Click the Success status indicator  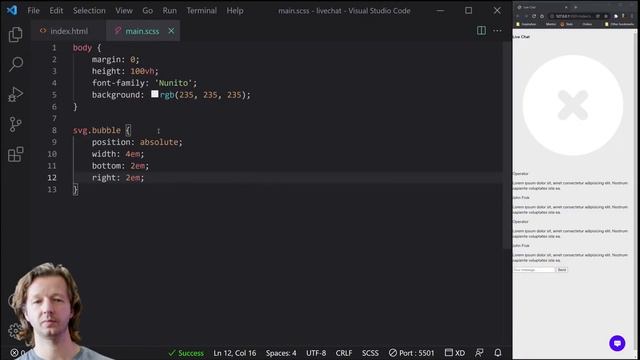[186, 353]
